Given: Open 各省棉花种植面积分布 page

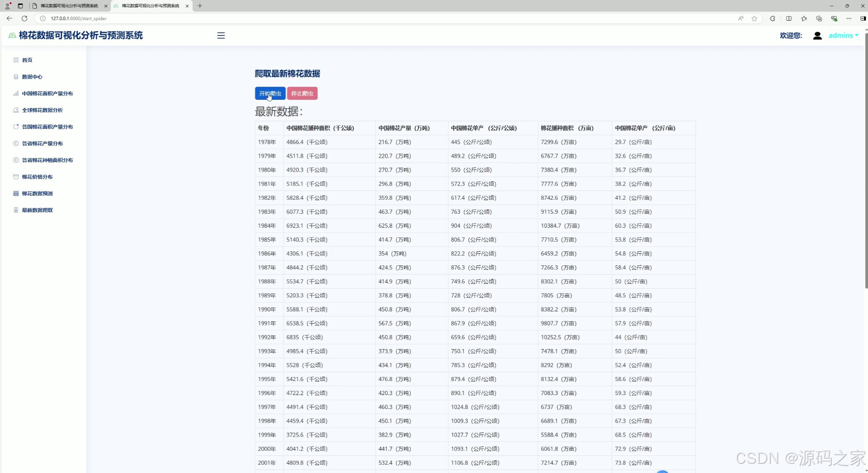Looking at the screenshot, I should tap(47, 160).
